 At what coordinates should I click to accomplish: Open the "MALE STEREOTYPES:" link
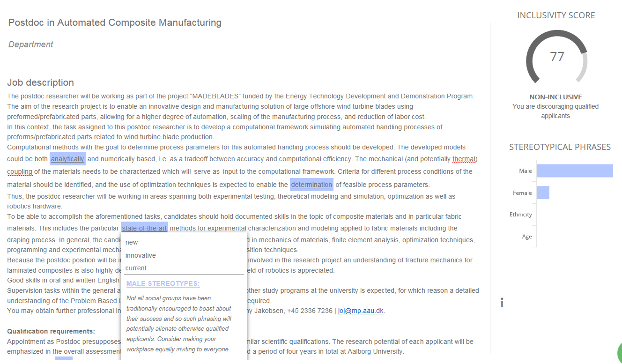[163, 283]
